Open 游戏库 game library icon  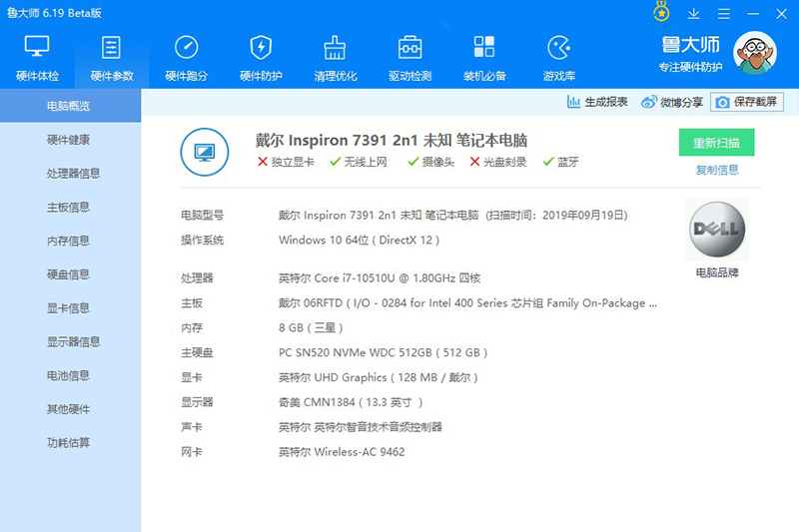point(559,47)
